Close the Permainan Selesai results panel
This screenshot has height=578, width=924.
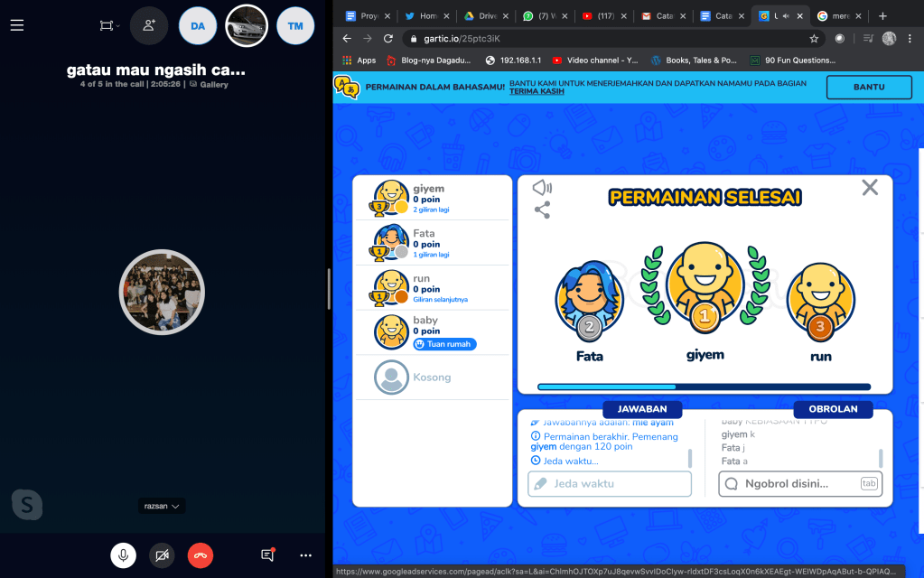[x=869, y=187]
